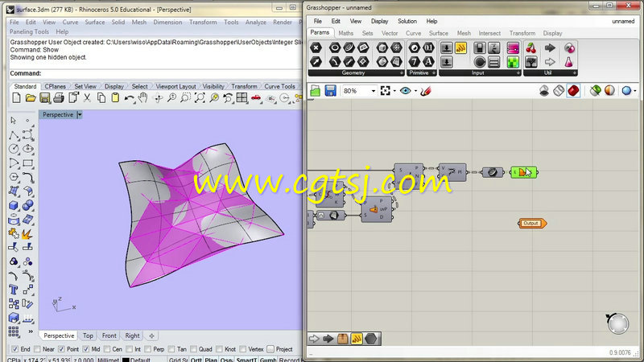
Task: Expand the Util panel in Grasshopper
Action: click(x=574, y=73)
